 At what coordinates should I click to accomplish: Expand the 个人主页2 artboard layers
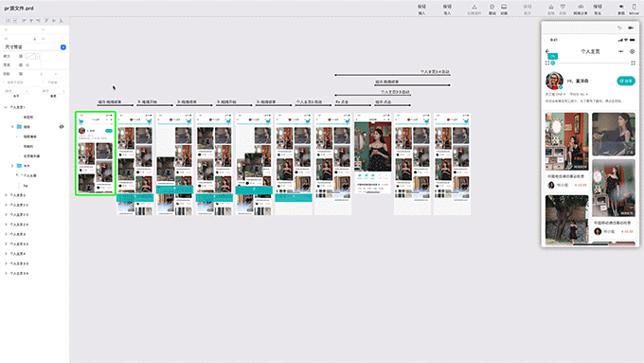click(6, 195)
